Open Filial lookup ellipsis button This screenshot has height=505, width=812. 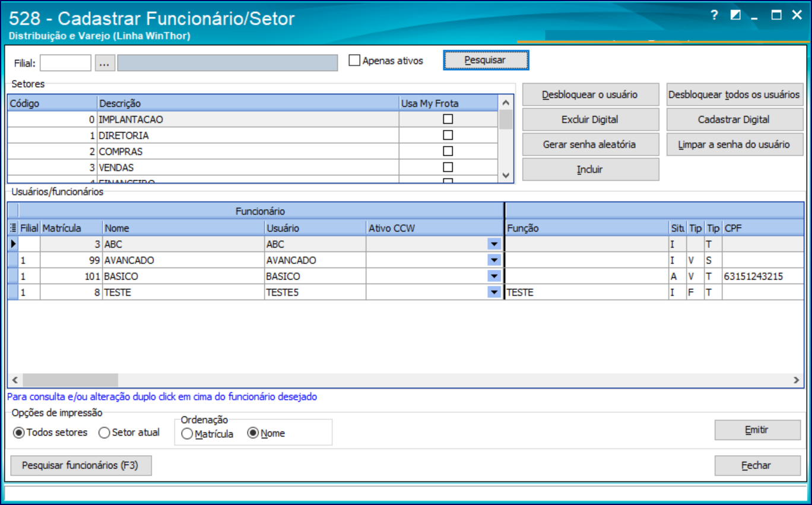(x=105, y=63)
